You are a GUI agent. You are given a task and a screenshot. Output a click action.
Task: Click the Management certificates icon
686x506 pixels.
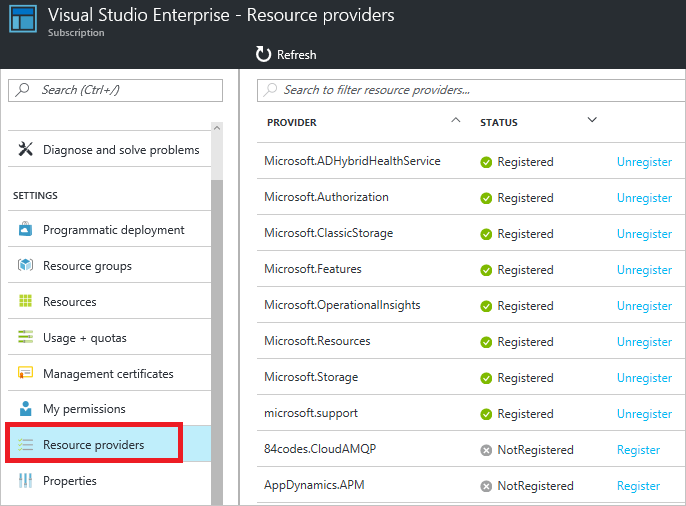[26, 374]
